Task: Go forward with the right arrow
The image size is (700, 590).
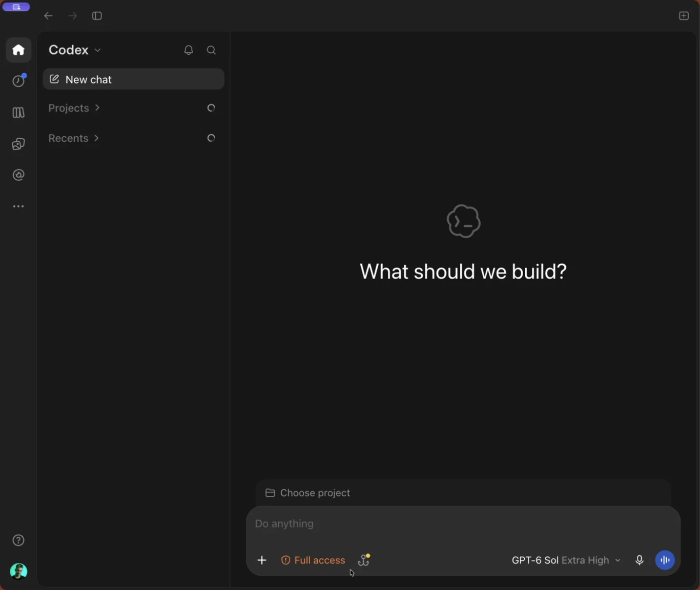Action: point(73,16)
